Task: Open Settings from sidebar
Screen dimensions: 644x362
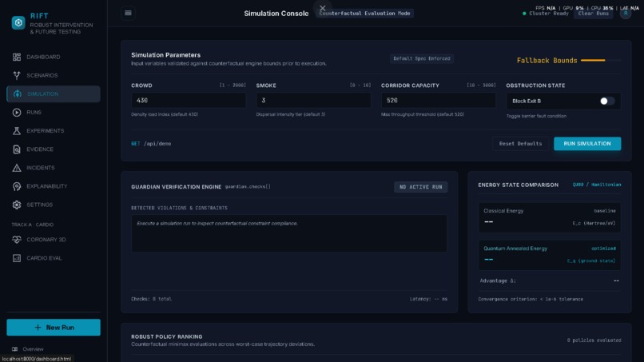Action: pyautogui.click(x=54, y=205)
